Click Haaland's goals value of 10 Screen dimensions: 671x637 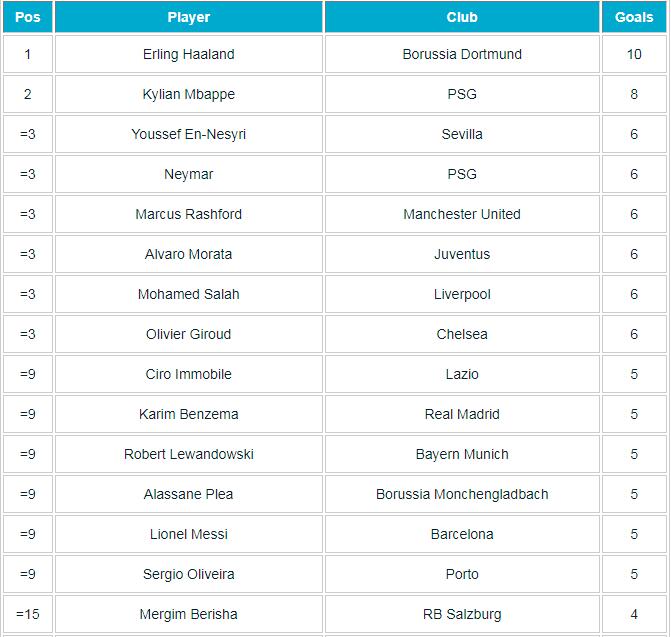click(634, 54)
